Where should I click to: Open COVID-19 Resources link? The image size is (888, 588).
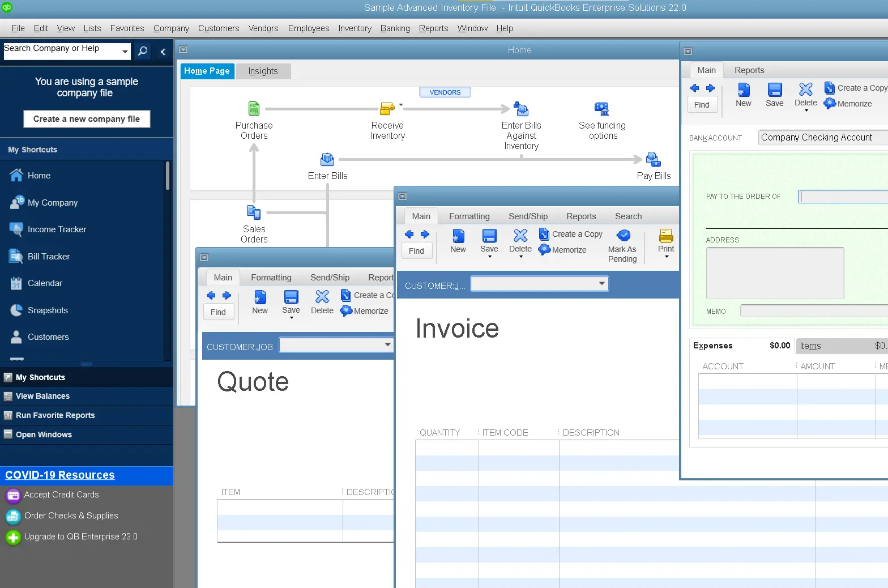(x=60, y=475)
